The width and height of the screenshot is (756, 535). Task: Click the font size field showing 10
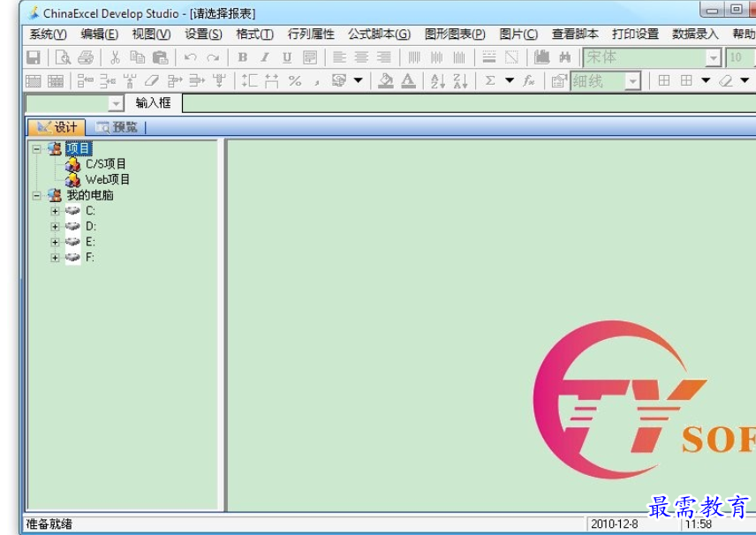740,57
